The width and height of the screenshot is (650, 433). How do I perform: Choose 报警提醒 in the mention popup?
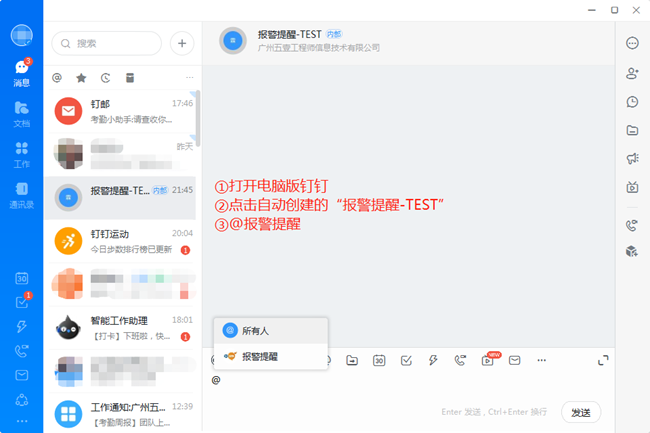click(271, 356)
